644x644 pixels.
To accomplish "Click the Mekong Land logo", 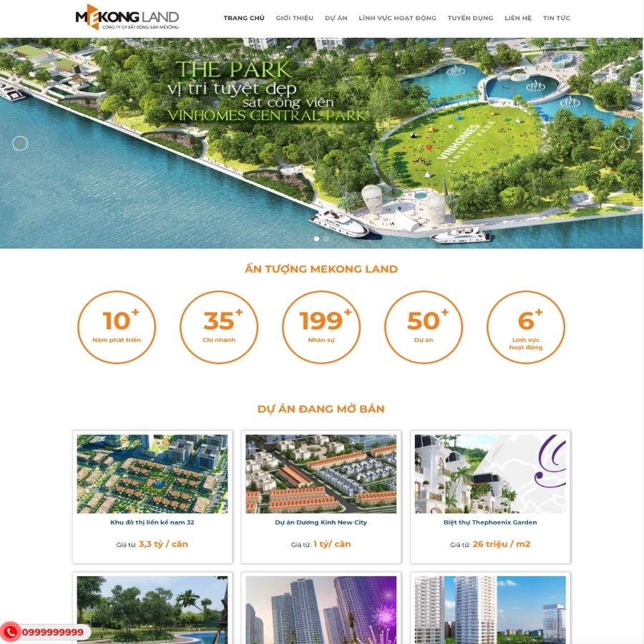I will point(126,17).
